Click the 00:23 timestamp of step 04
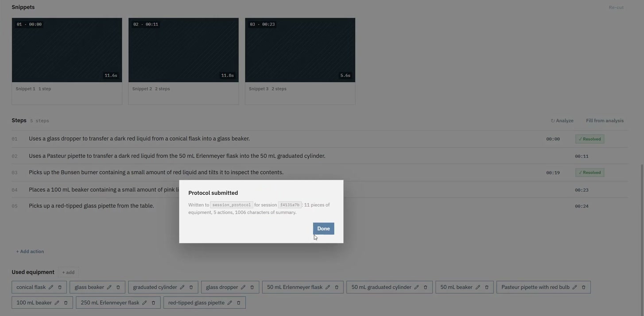This screenshot has width=644, height=316. click(582, 190)
